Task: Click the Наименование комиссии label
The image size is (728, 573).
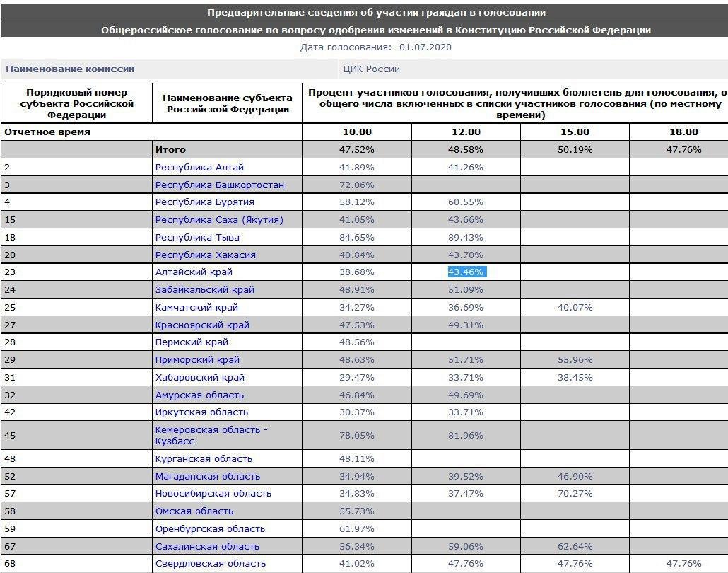Action: pos(70,69)
